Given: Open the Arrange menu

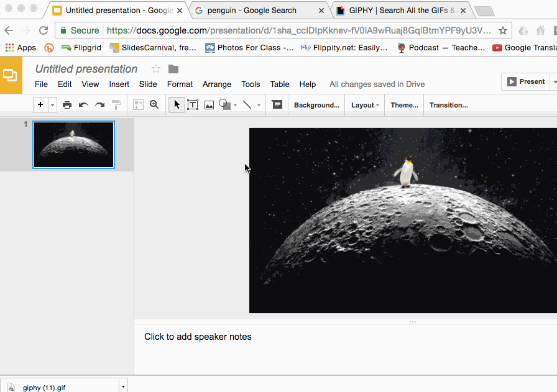Looking at the screenshot, I should [x=216, y=84].
